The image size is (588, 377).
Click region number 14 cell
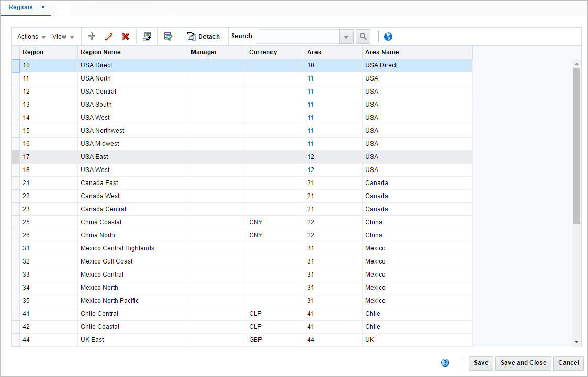tap(48, 118)
